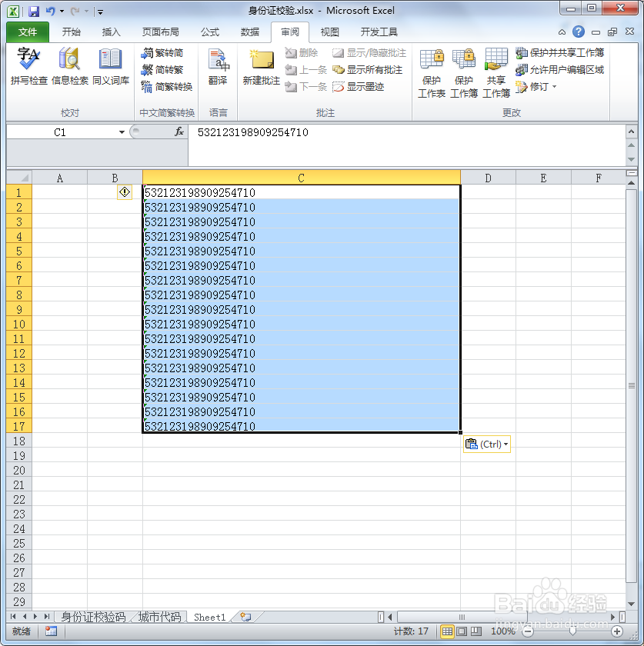Viewport: 644px width, 646px height.
Task: Switch to Page Break Preview
Action: click(x=476, y=631)
